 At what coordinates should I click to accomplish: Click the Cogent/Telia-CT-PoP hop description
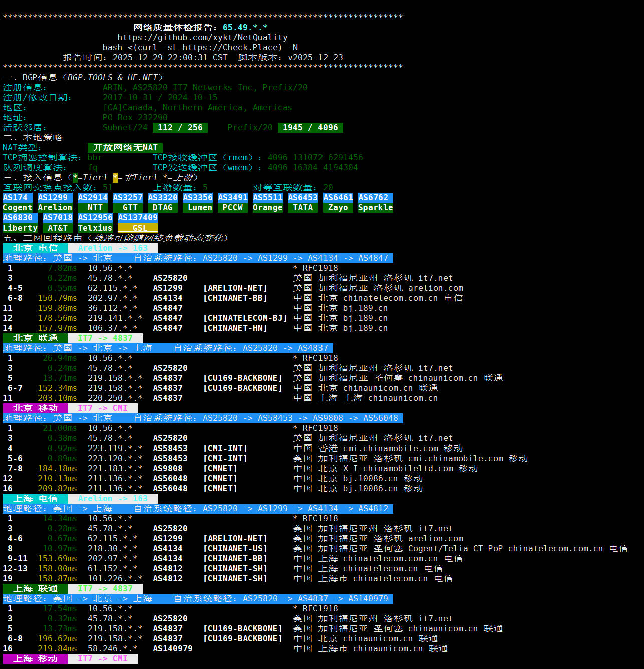[455, 549]
